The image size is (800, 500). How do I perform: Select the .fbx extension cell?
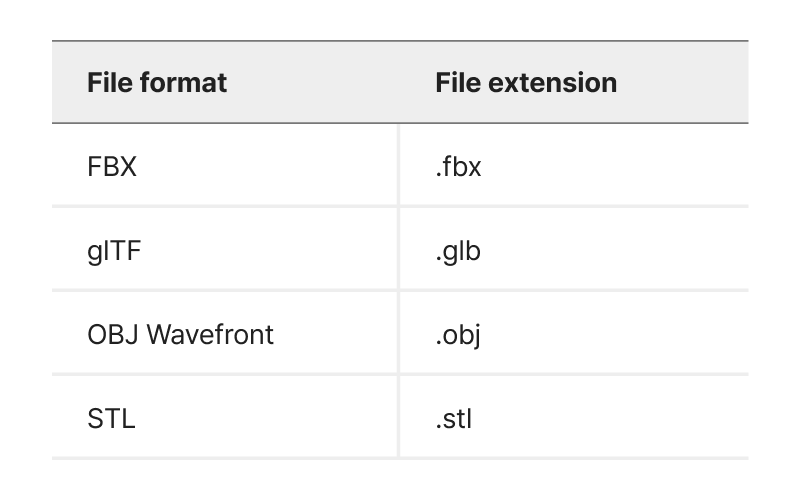pos(458,166)
